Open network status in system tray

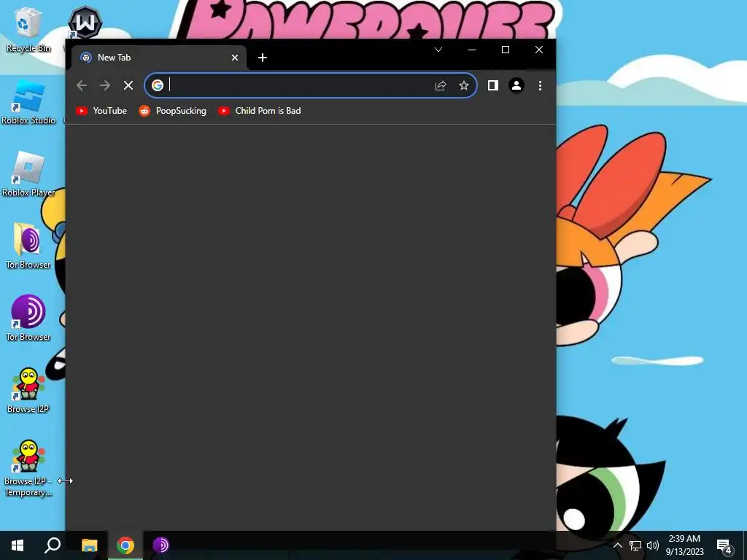(635, 545)
